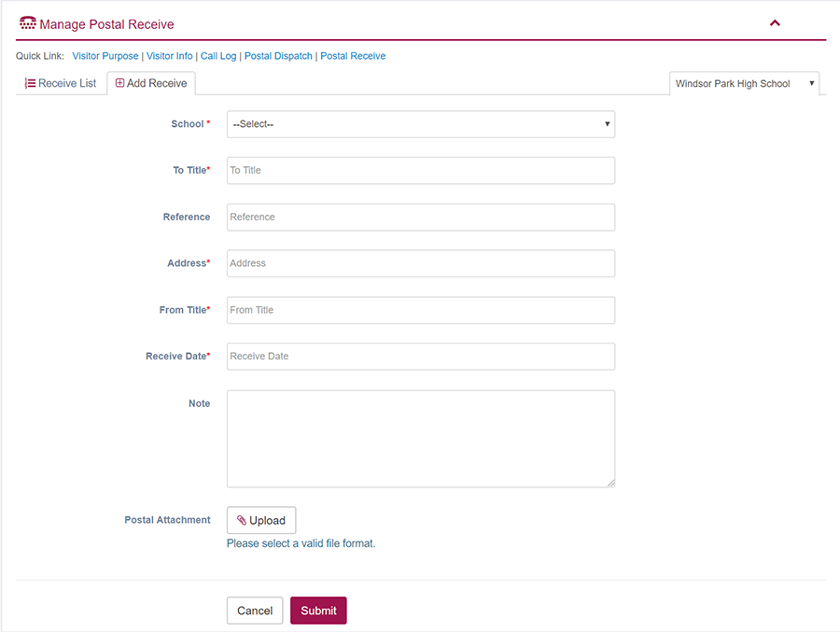Image resolution: width=840 pixels, height=632 pixels.
Task: Switch to the Receive List tab
Action: [61, 83]
